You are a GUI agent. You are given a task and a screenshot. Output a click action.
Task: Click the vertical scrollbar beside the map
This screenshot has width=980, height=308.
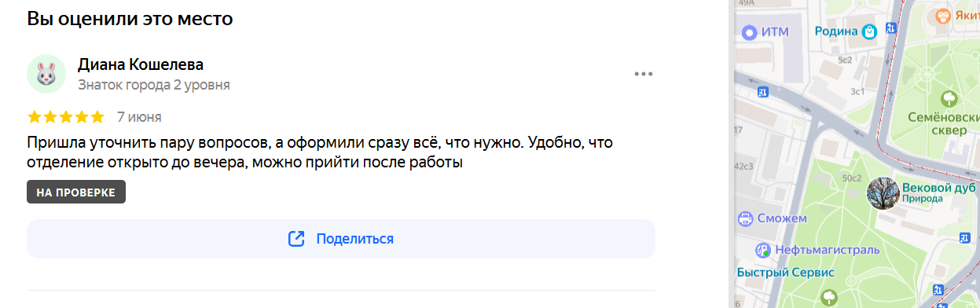point(731,154)
